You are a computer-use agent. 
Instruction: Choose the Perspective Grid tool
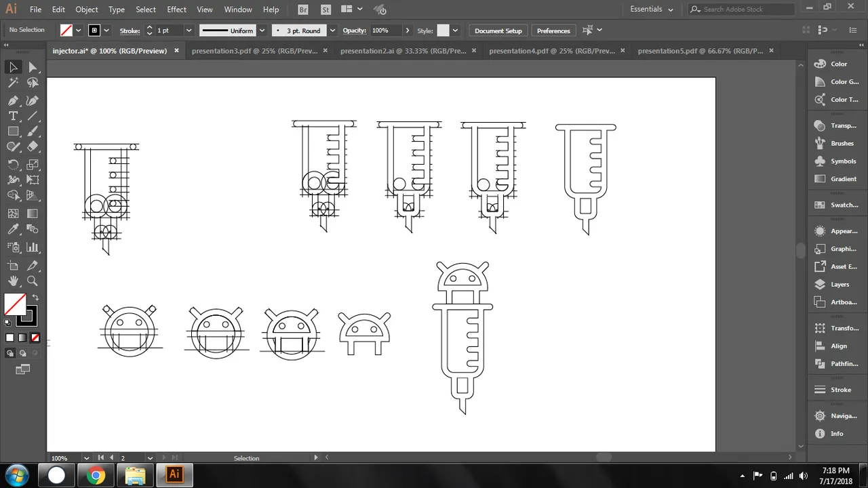[33, 196]
